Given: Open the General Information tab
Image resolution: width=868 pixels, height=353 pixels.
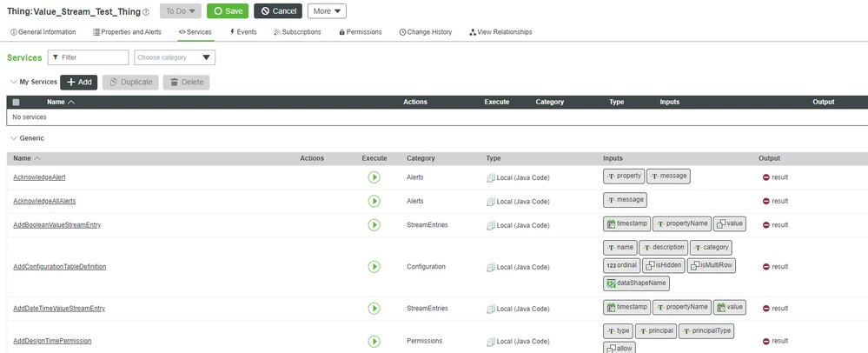Looking at the screenshot, I should click(43, 32).
